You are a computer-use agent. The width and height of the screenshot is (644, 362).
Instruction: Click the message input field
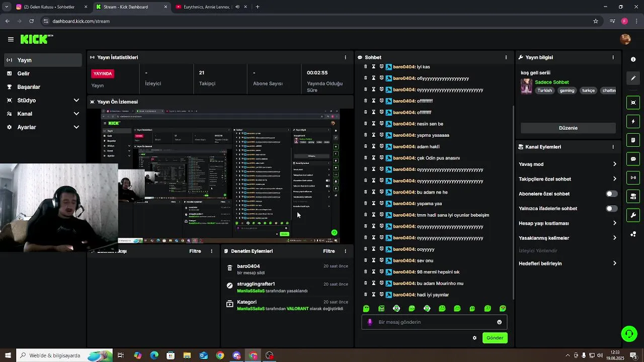[434, 322]
